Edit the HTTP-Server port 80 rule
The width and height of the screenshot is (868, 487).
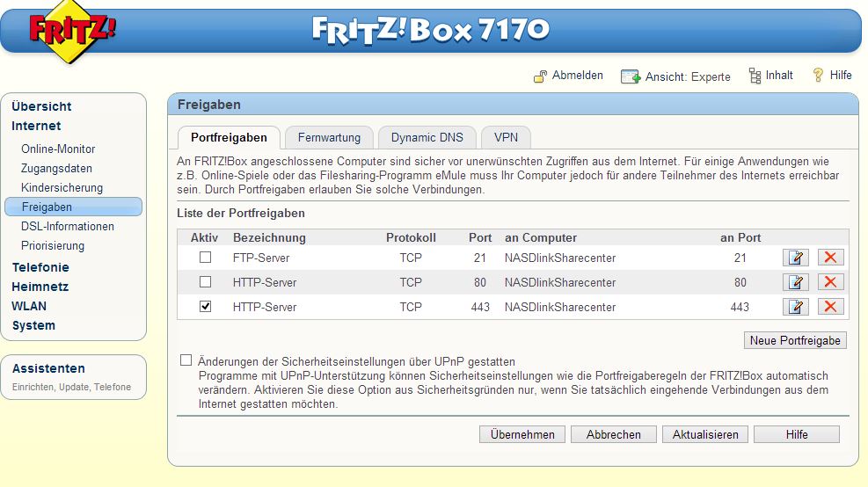[x=796, y=282]
